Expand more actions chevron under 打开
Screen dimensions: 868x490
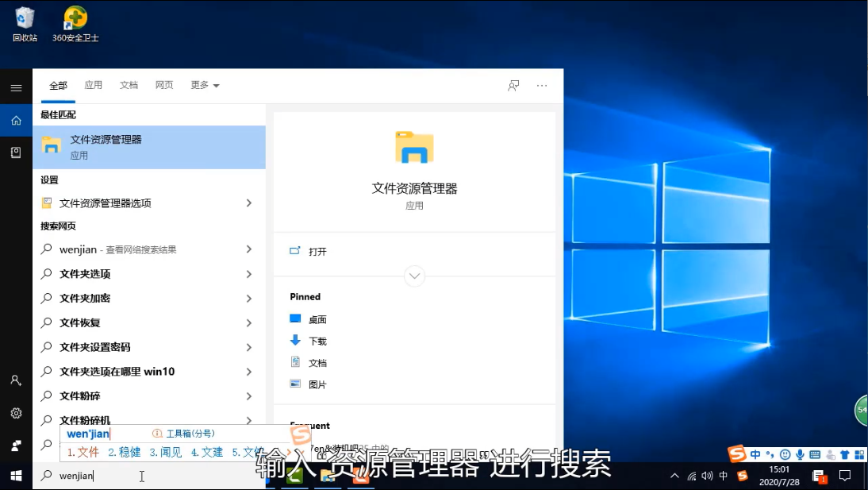click(414, 276)
